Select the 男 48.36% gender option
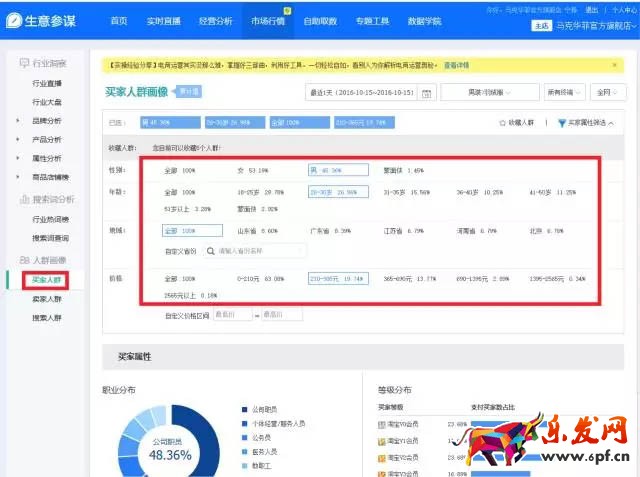Screen dimensions: 640x477 [x=338, y=170]
